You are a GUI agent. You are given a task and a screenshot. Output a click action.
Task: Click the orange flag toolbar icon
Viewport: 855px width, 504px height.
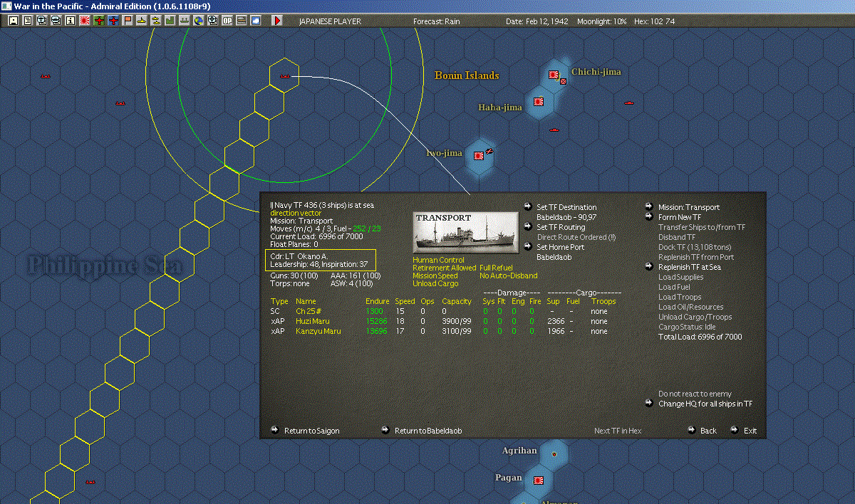(128, 21)
